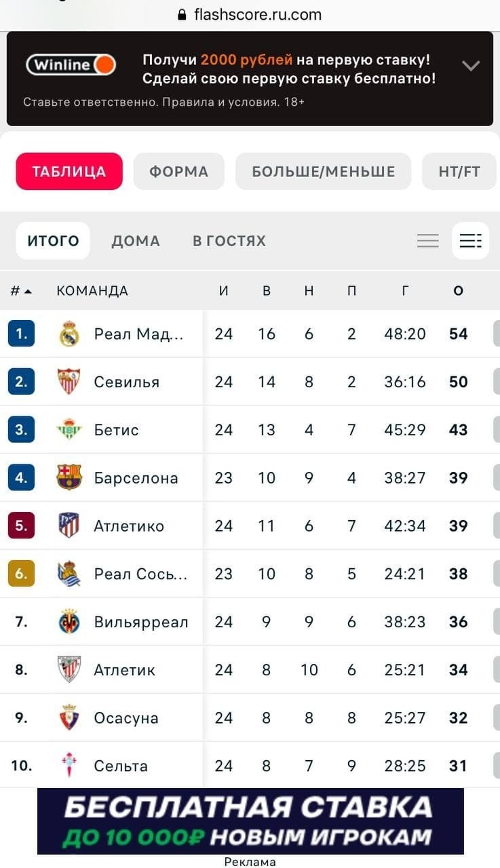This screenshot has height=868, width=500.
Task: Show the ДОМА home standings
Action: (x=136, y=241)
